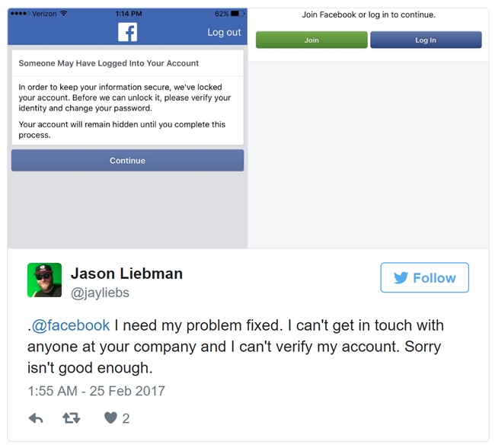Open Jason Liebman's profile picture
The height and width of the screenshot is (448, 495).
tap(44, 280)
